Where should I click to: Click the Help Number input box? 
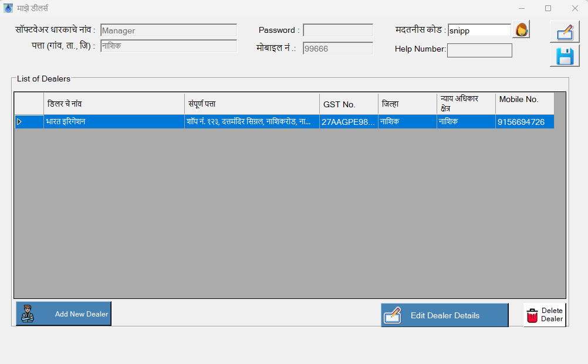(479, 50)
